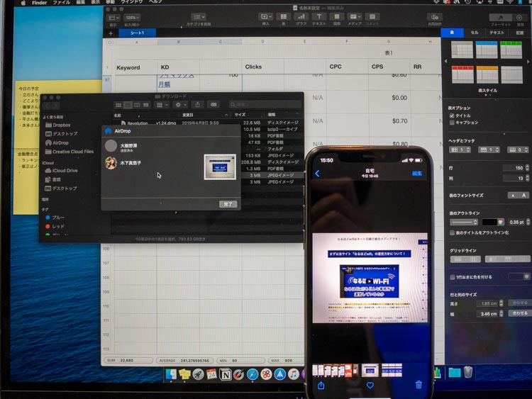
Task: Open the 125% zoom dropdown in Numbers
Action: 132,18
